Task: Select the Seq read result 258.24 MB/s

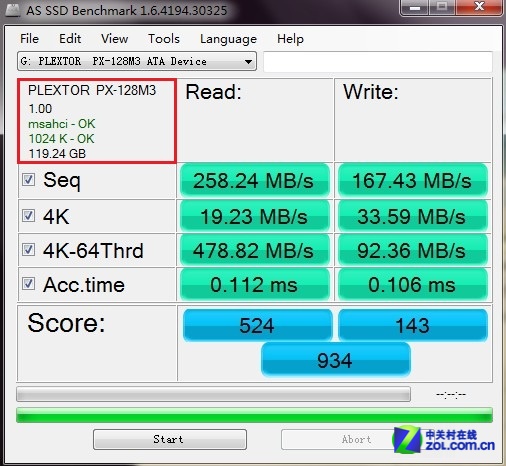Action: [254, 181]
